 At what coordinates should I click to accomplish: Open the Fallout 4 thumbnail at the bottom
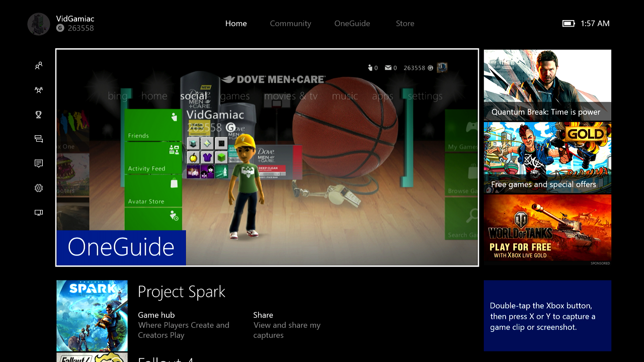click(92, 357)
